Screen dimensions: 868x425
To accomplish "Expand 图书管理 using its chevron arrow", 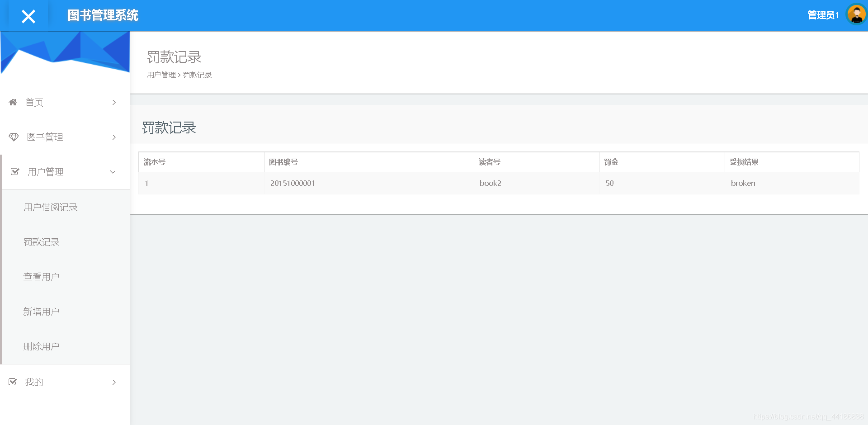I will click(x=114, y=137).
